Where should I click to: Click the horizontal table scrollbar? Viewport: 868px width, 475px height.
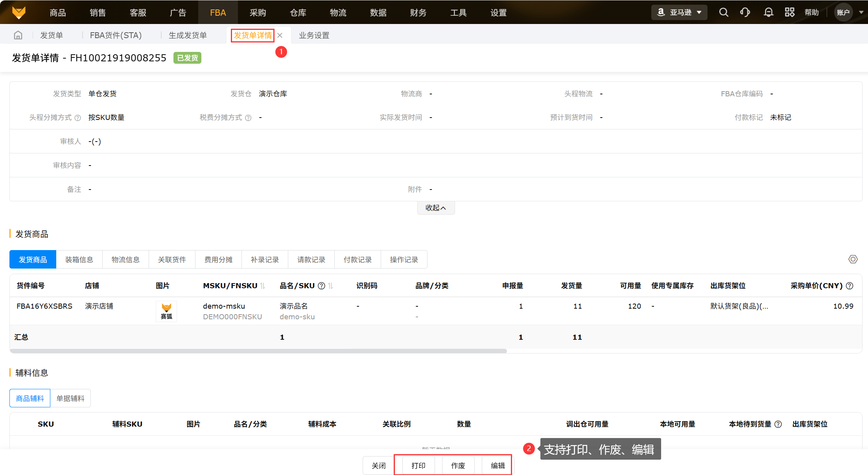pyautogui.click(x=258, y=351)
